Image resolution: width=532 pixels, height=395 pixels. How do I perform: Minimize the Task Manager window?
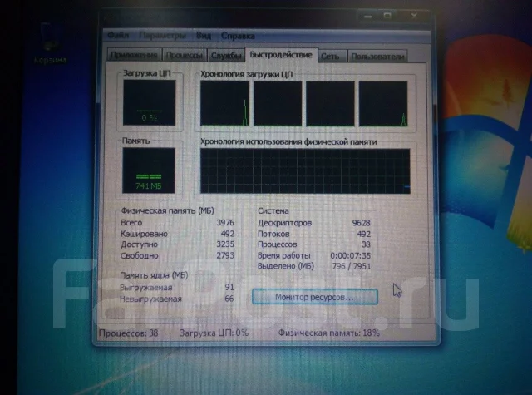point(367,16)
